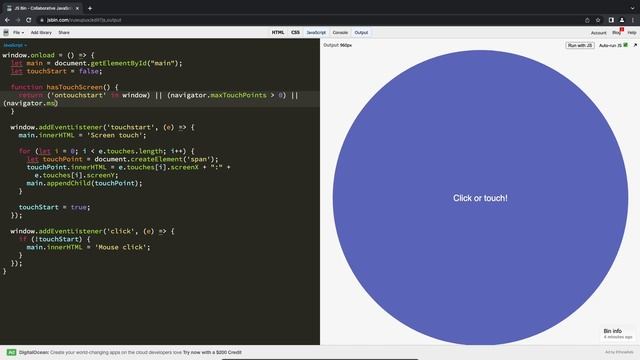Toggle the Console panel
This screenshot has height=360, width=640.
coord(340,32)
